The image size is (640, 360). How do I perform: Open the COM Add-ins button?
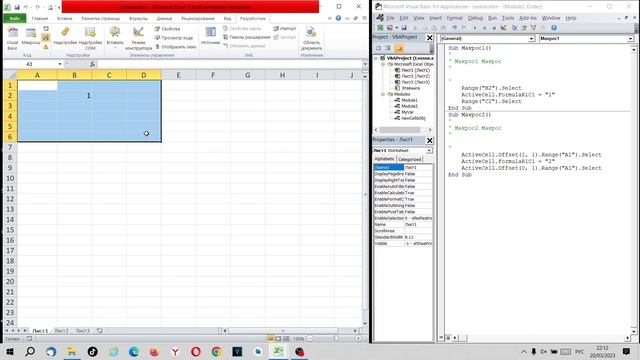pos(90,38)
